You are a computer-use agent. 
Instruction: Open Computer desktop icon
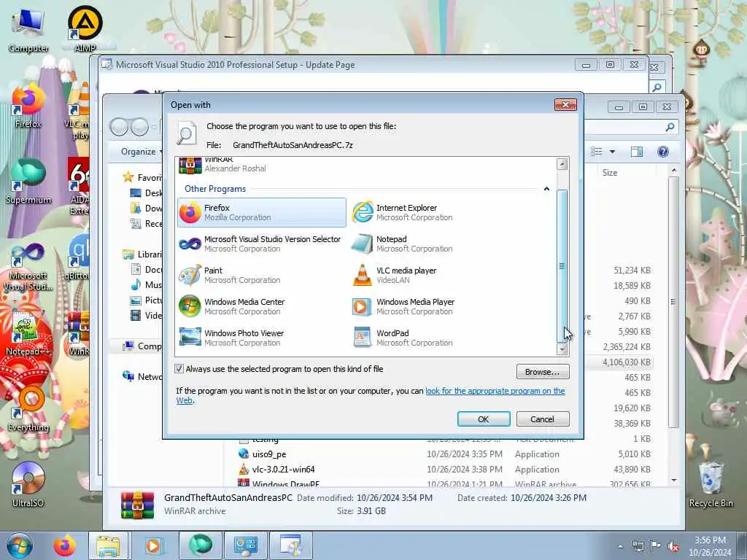[x=28, y=31]
